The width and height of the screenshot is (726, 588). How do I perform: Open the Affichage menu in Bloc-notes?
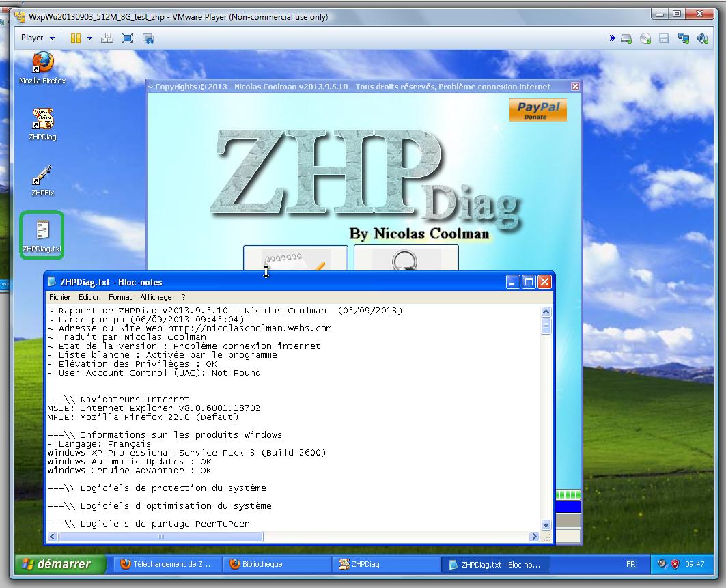(x=156, y=297)
